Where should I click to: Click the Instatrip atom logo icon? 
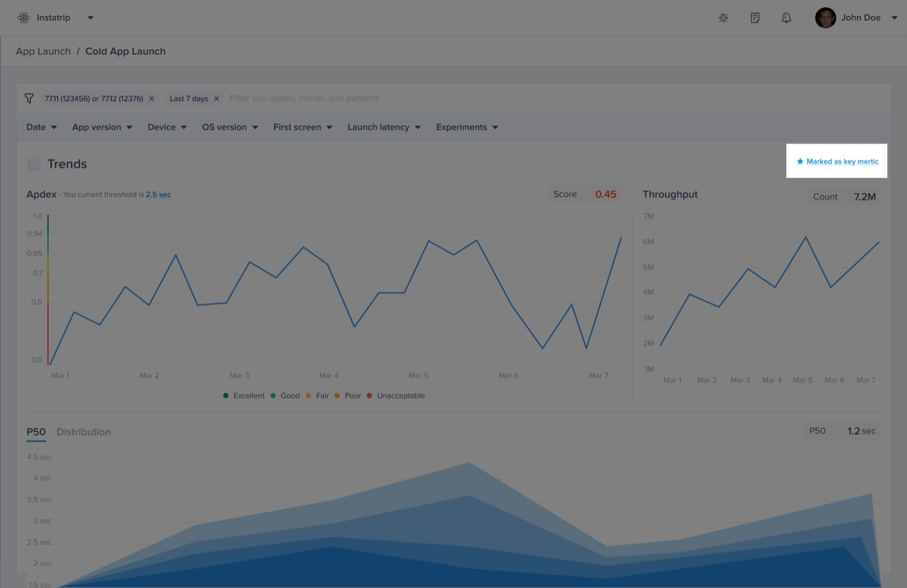pyautogui.click(x=24, y=18)
